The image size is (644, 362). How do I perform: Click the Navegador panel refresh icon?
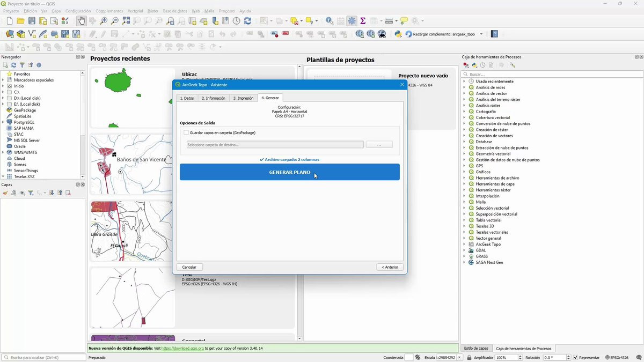pos(13,65)
